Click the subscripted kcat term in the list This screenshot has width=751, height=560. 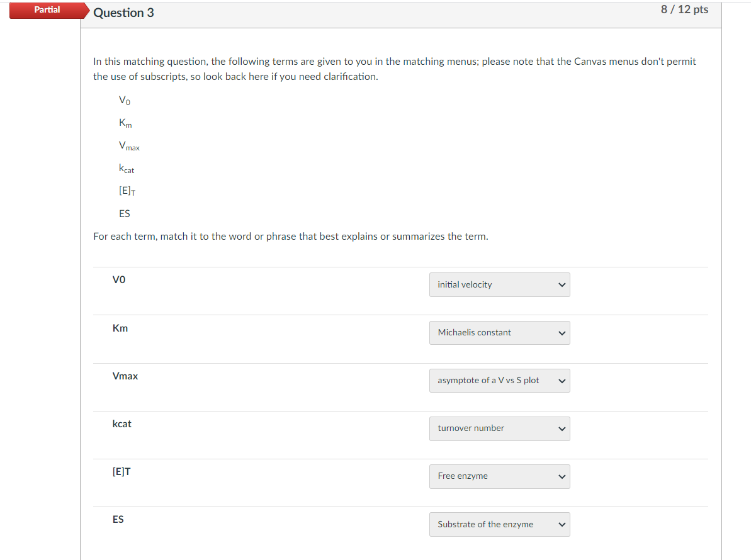coord(127,169)
